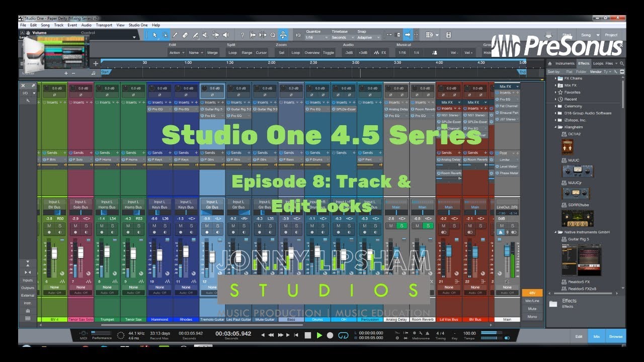The width and height of the screenshot is (644, 362).
Task: Open the MJUC plugin thumbnail
Action: pos(578,170)
